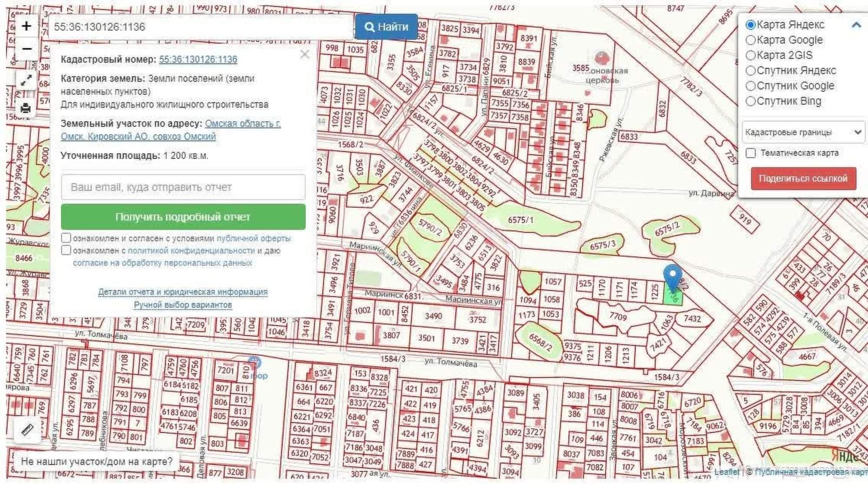Select Спутник Bing radio option
868x484 pixels.
click(751, 101)
